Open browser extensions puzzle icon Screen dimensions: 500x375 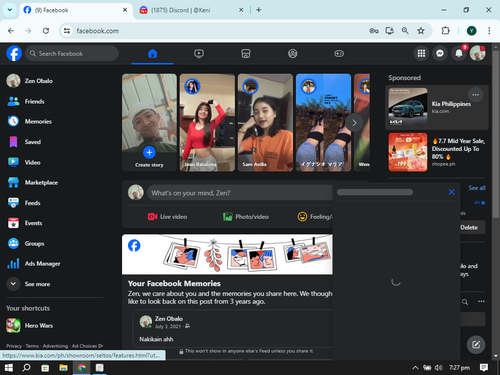pyautogui.click(x=445, y=31)
